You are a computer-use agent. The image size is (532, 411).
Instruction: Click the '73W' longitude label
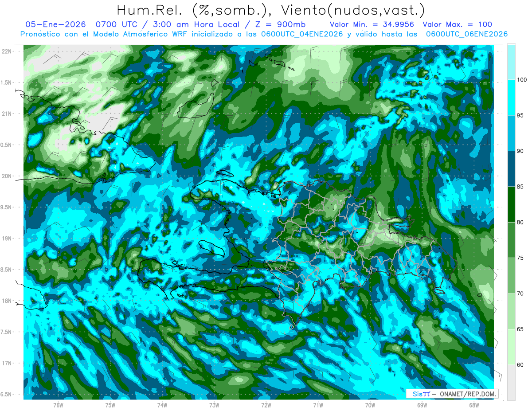pos(214,405)
